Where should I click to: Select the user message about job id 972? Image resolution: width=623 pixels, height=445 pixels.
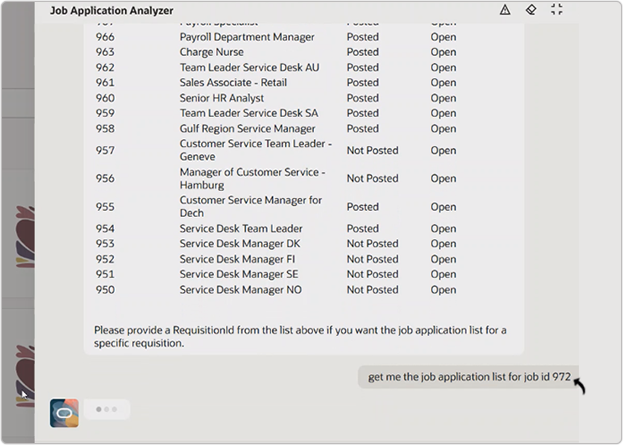pyautogui.click(x=468, y=377)
